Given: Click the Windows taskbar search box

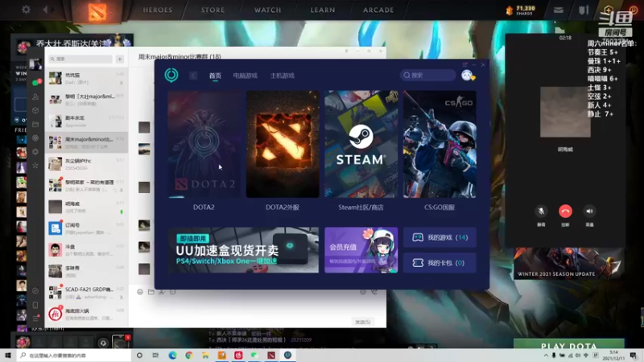Looking at the screenshot, I should [75, 356].
